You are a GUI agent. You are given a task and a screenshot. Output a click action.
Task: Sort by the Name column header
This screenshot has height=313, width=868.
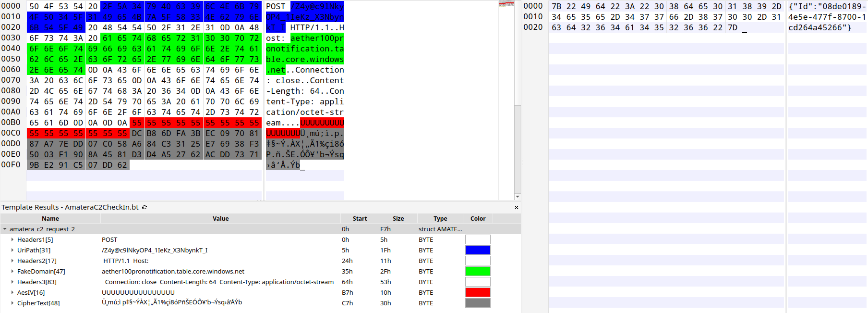pyautogui.click(x=50, y=219)
